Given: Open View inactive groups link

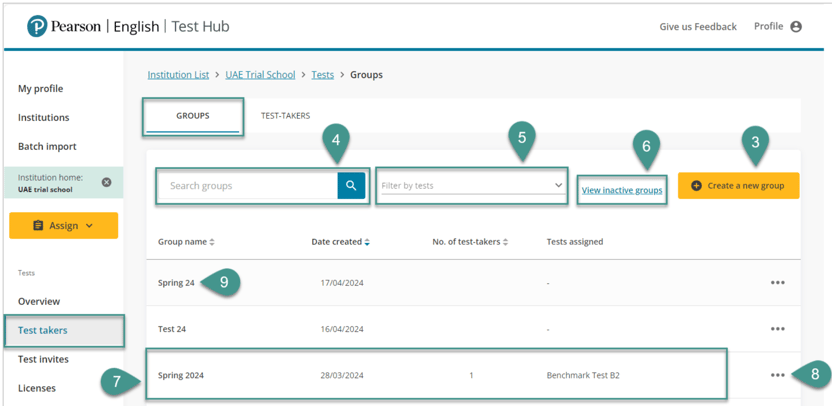Looking at the screenshot, I should [x=621, y=190].
